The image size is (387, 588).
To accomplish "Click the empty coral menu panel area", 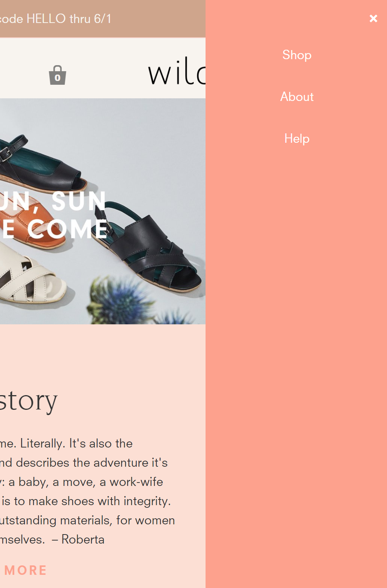I will [x=296, y=358].
